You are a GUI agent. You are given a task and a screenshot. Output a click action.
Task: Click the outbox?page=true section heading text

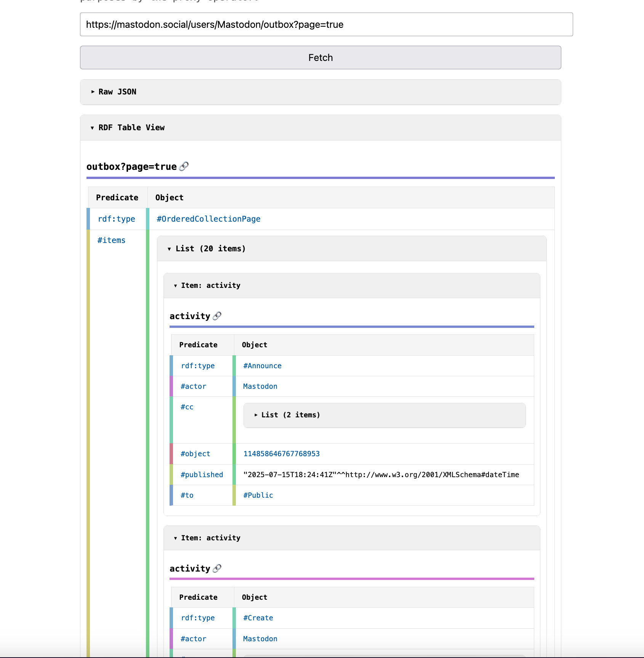[131, 167]
